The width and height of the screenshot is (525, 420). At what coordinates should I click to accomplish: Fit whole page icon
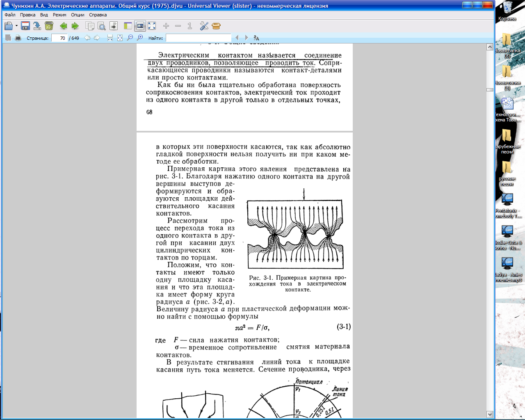coord(120,38)
